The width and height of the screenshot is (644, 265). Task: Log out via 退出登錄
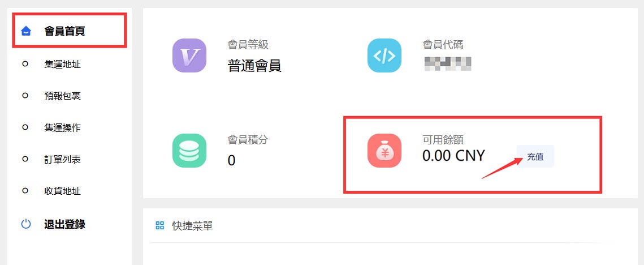click(65, 224)
